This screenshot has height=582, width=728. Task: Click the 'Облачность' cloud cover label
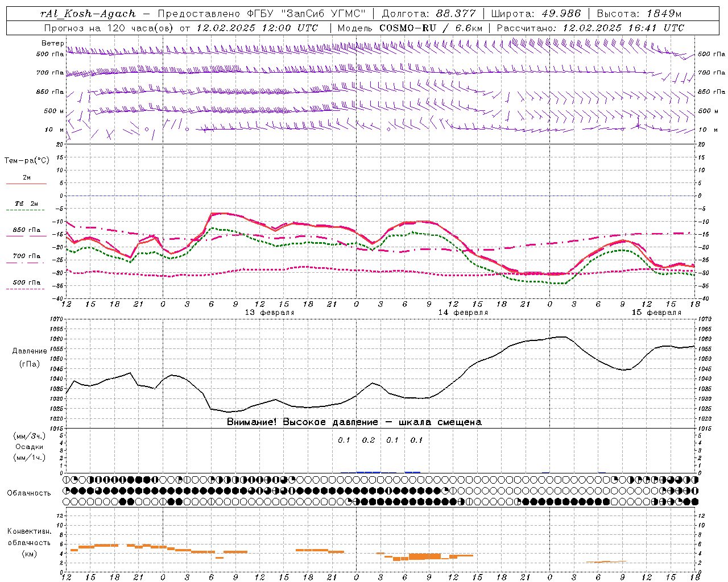(x=29, y=493)
